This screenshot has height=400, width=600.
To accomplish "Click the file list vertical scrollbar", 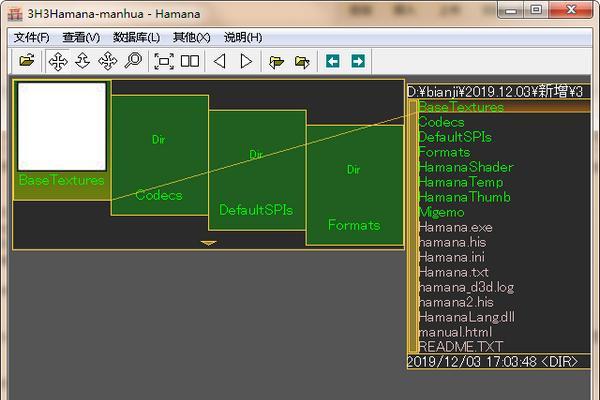I will [x=412, y=226].
